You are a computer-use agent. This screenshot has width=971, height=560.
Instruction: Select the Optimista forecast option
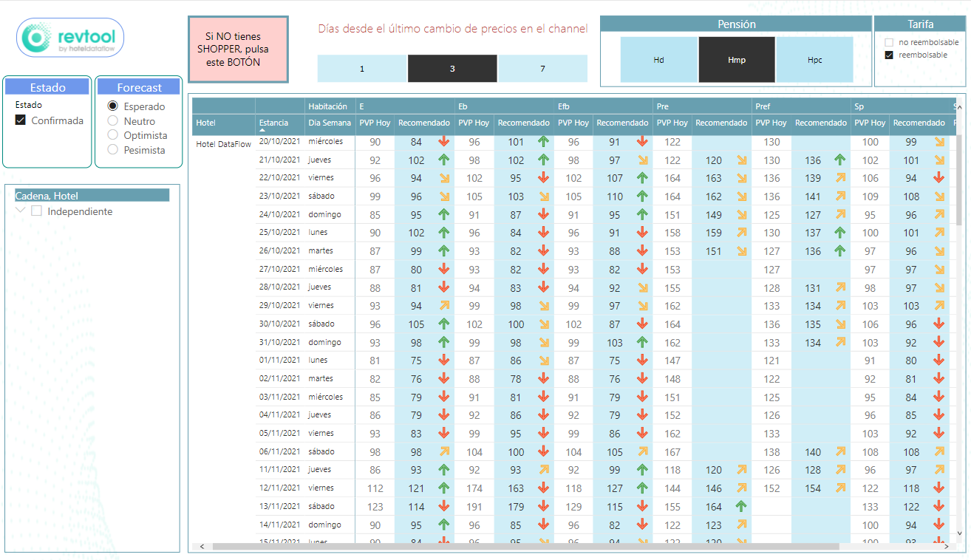(x=112, y=135)
